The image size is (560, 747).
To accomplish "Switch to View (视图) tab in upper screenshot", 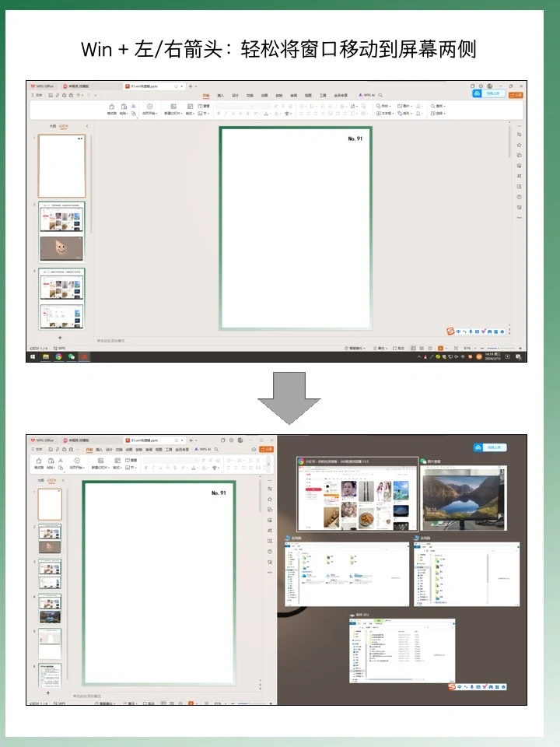I will [308, 95].
